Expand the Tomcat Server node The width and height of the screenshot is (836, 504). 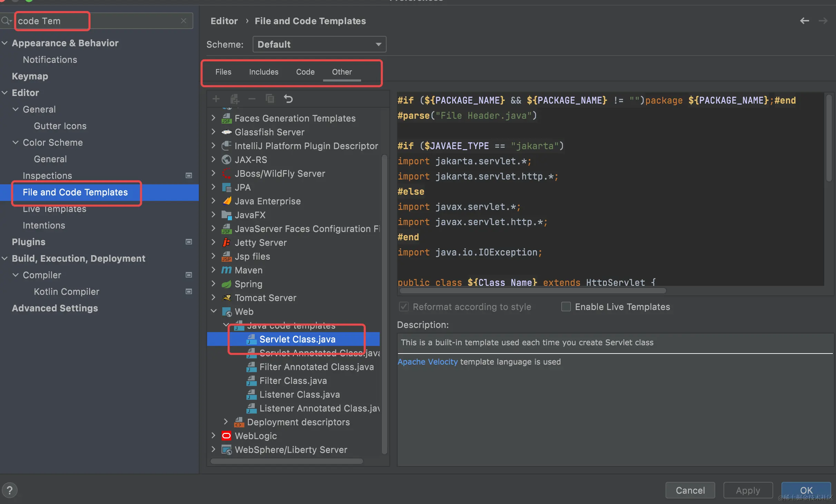[x=213, y=298]
